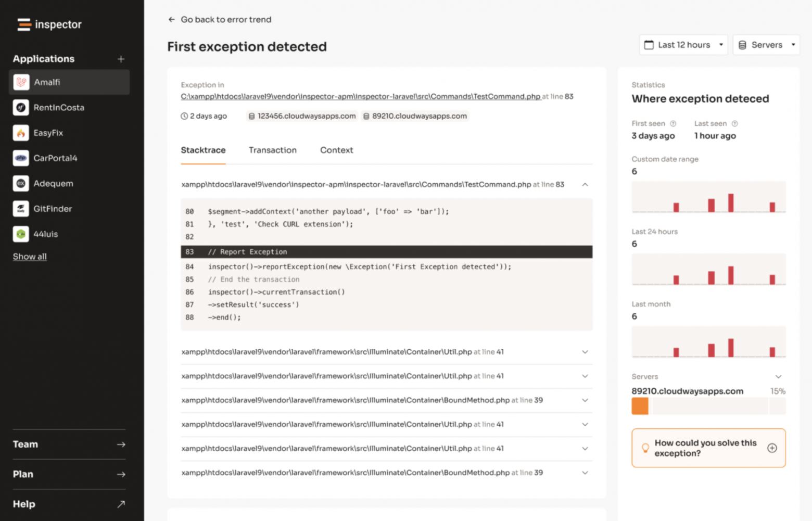The width and height of the screenshot is (812, 521).
Task: Expand the BoundMethod.php line 39 frame
Action: pos(585,400)
